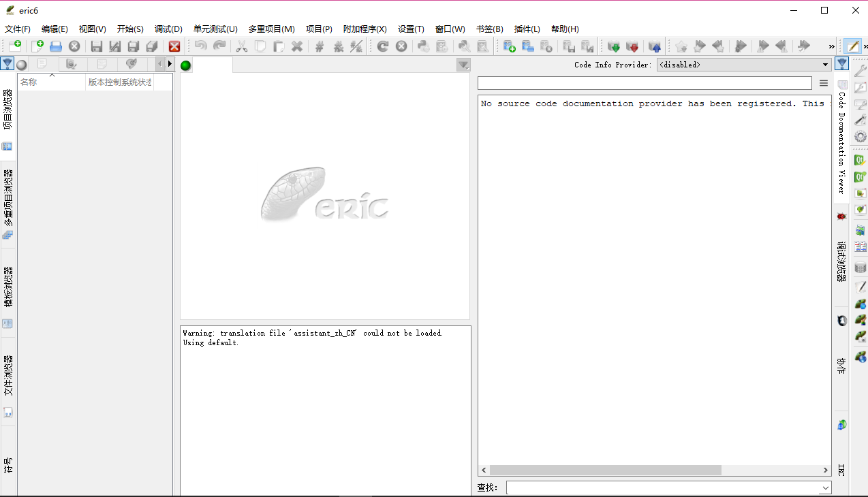868x497 pixels.
Task: Open the 插件(L) menu
Action: tap(527, 29)
